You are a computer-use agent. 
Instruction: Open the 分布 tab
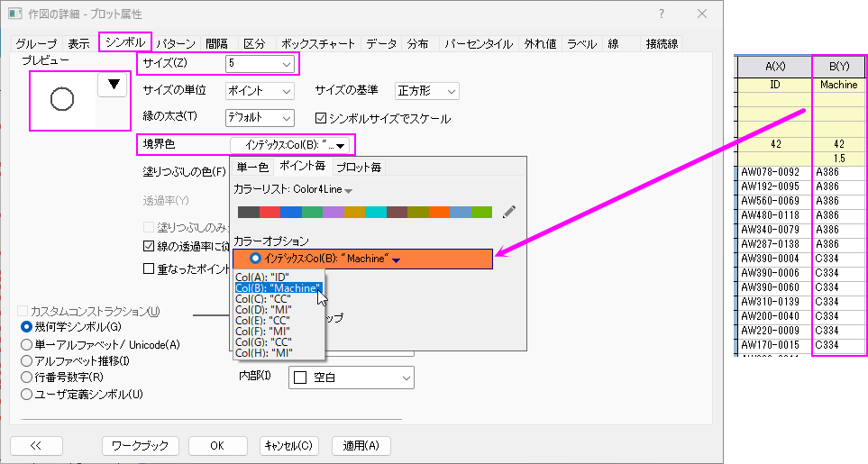418,43
